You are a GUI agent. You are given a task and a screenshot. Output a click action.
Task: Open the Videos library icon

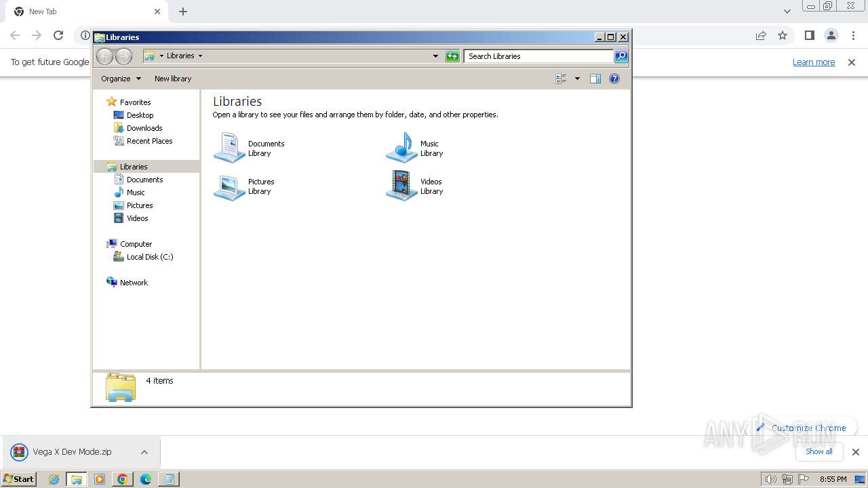[x=401, y=186]
